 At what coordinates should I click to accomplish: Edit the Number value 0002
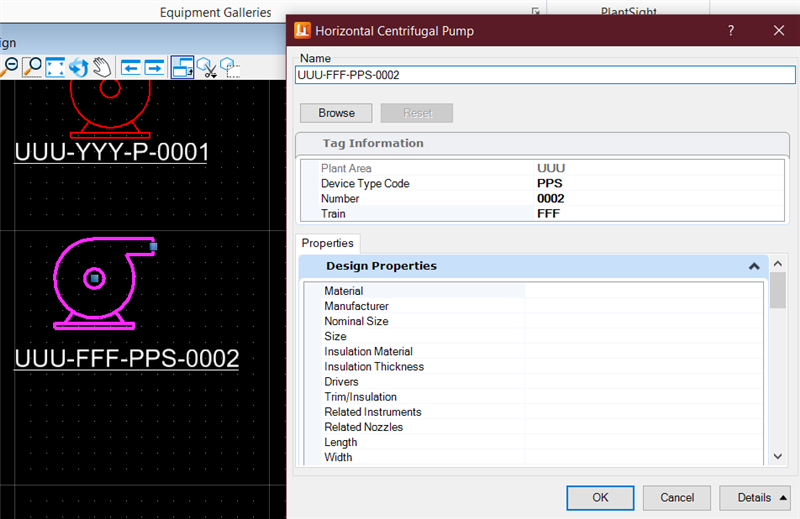551,199
